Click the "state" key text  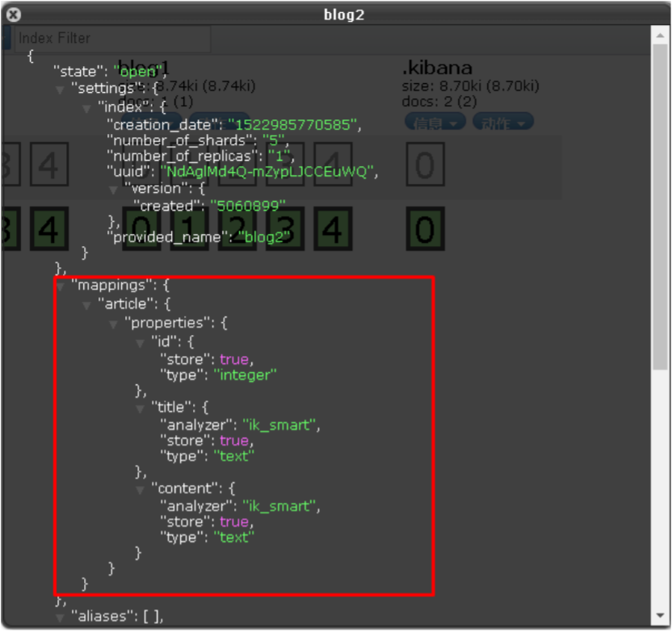[78, 71]
